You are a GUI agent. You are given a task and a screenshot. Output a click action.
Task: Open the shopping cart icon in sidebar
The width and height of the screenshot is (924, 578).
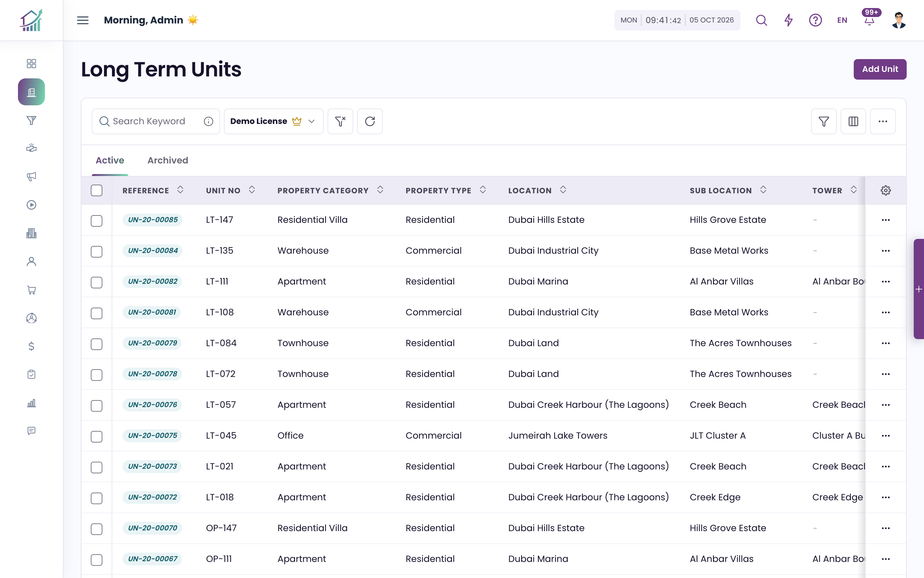tap(31, 290)
